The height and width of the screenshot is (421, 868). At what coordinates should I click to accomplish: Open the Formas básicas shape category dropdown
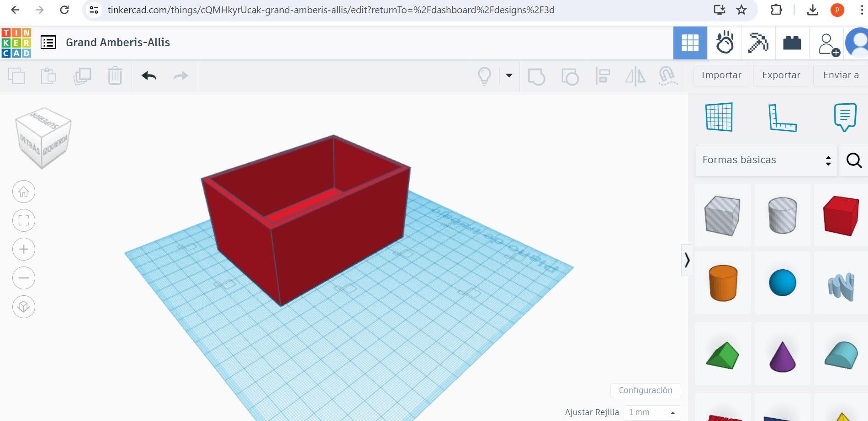pos(766,160)
